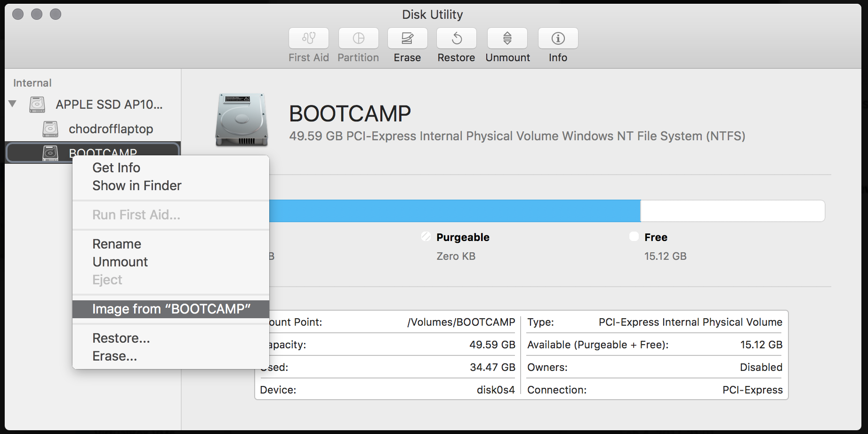Viewport: 868px width, 434px height.
Task: Click the chodrofflaptop volume icon
Action: (50, 129)
